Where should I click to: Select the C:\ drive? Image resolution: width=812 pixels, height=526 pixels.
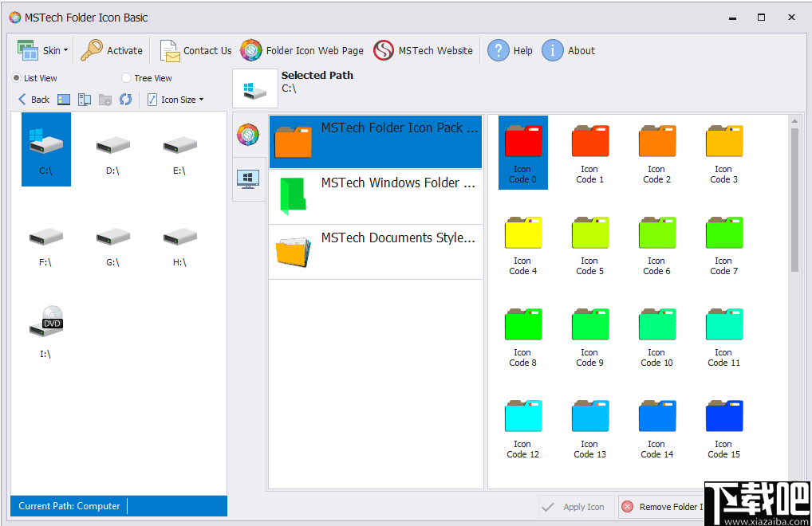coord(46,150)
